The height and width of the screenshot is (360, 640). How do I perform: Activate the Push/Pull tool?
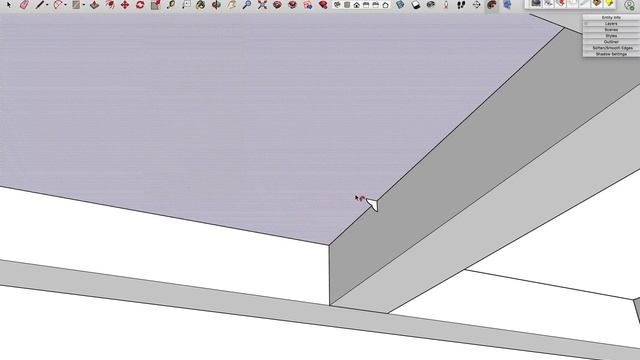94,5
